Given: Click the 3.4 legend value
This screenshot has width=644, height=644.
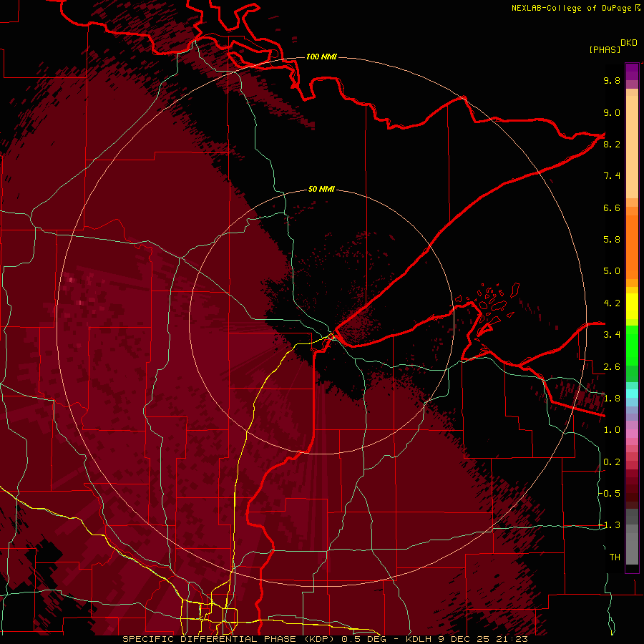Looking at the screenshot, I should coord(612,335).
